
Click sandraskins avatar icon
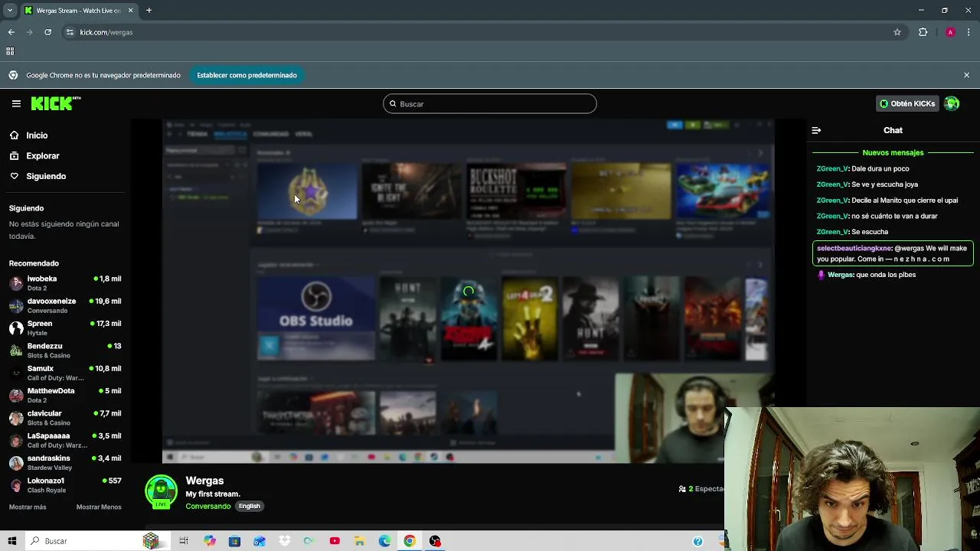point(16,463)
